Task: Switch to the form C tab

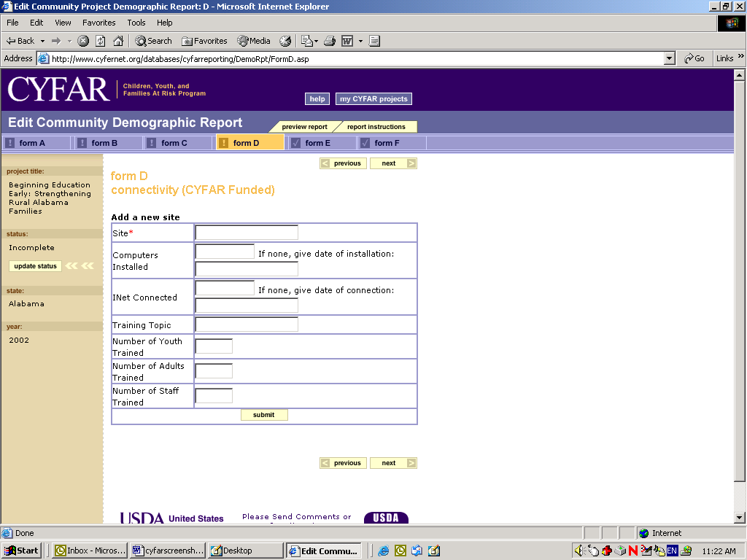Action: (178, 143)
